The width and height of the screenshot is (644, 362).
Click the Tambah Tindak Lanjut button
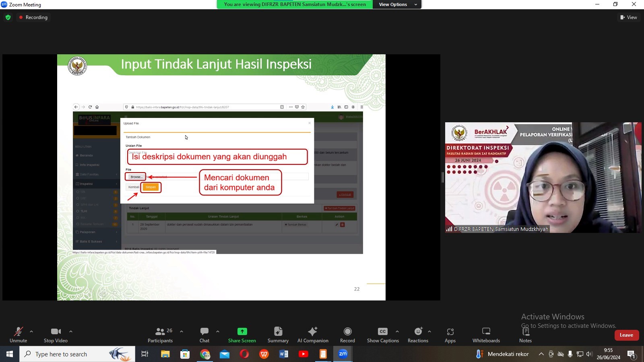[x=340, y=208]
